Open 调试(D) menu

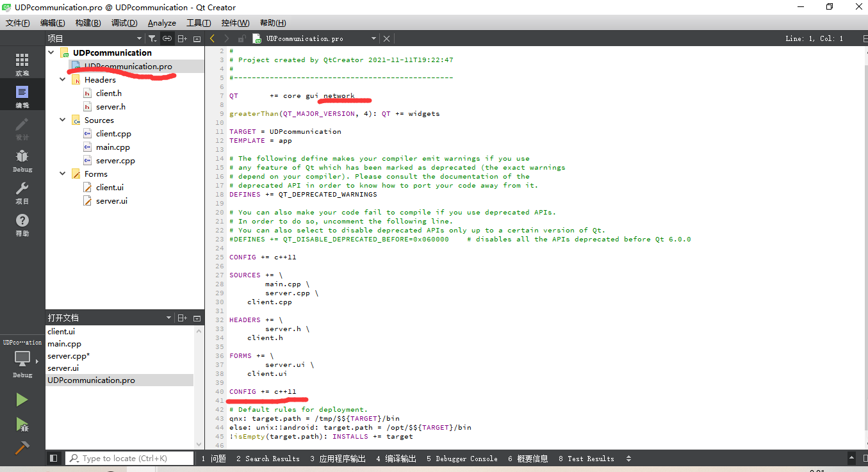tap(124, 23)
